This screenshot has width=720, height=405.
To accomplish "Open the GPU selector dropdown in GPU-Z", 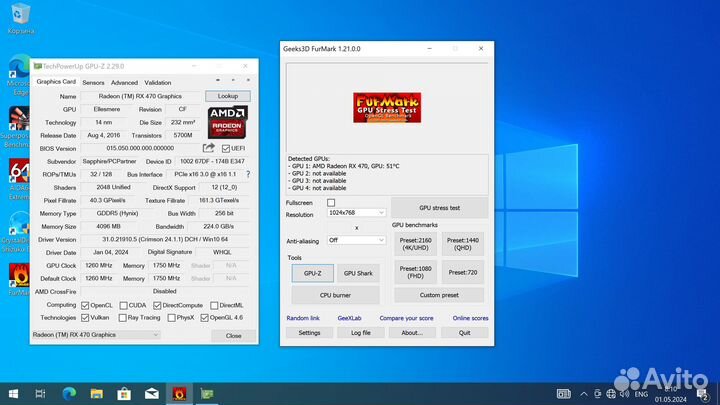I will coord(96,335).
